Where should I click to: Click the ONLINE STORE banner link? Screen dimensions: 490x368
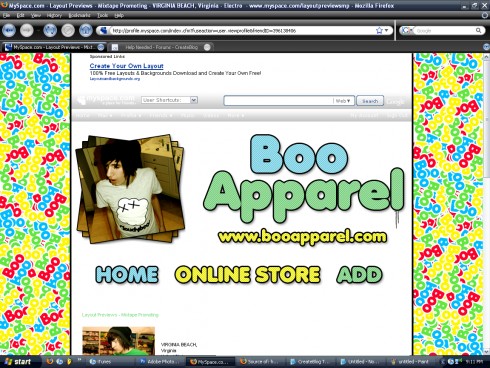pyautogui.click(x=247, y=274)
